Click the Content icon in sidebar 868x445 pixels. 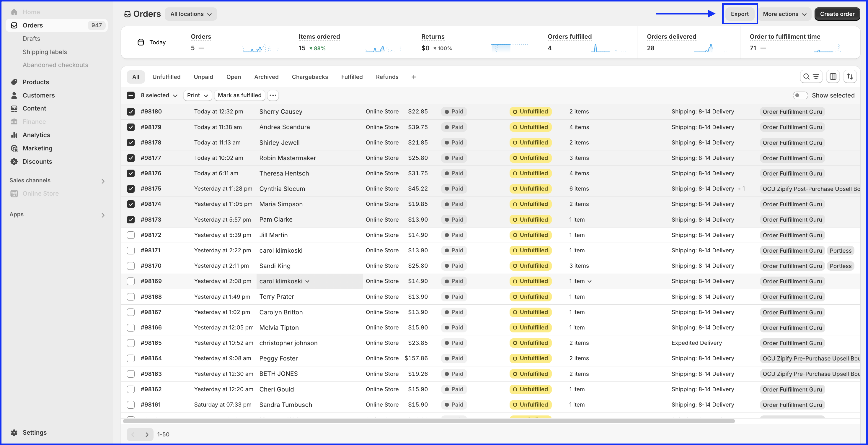click(x=14, y=108)
